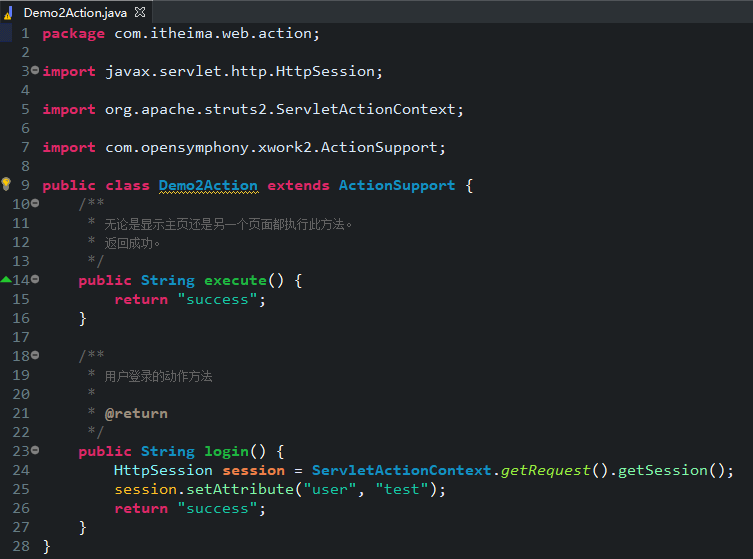Select the Demo2Action.java editor tab
Screen dimensions: 753x559
coord(75,12)
